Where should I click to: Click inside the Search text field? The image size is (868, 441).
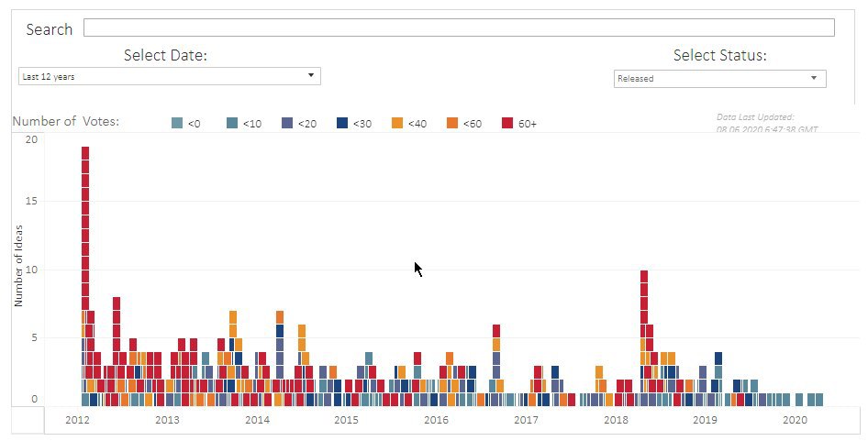pyautogui.click(x=459, y=28)
